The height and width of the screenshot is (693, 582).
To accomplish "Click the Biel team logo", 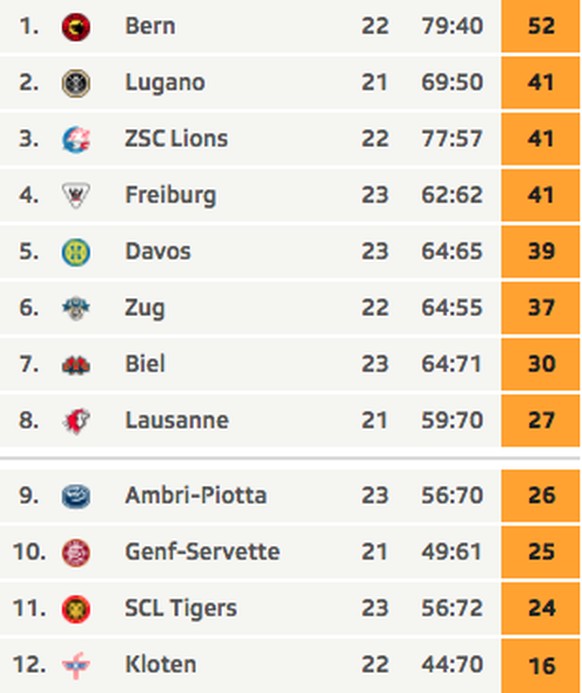I will (x=76, y=365).
